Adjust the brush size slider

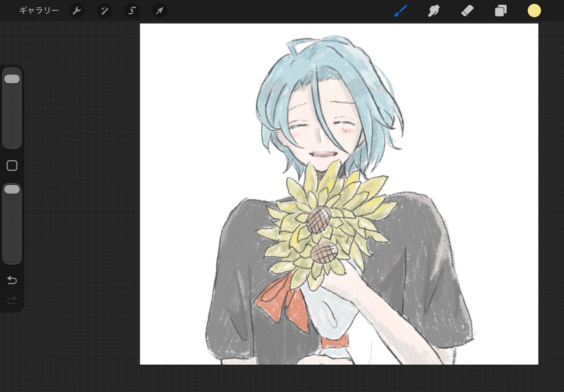tap(12, 109)
